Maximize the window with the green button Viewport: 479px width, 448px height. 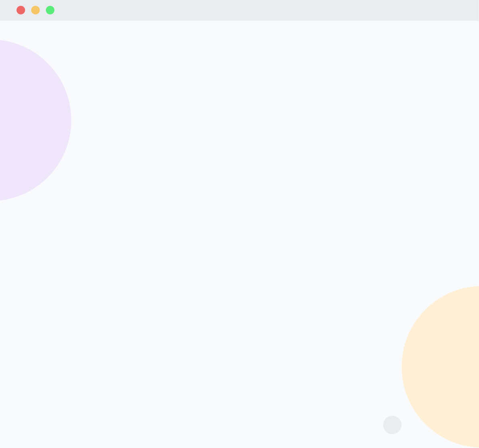tap(50, 10)
